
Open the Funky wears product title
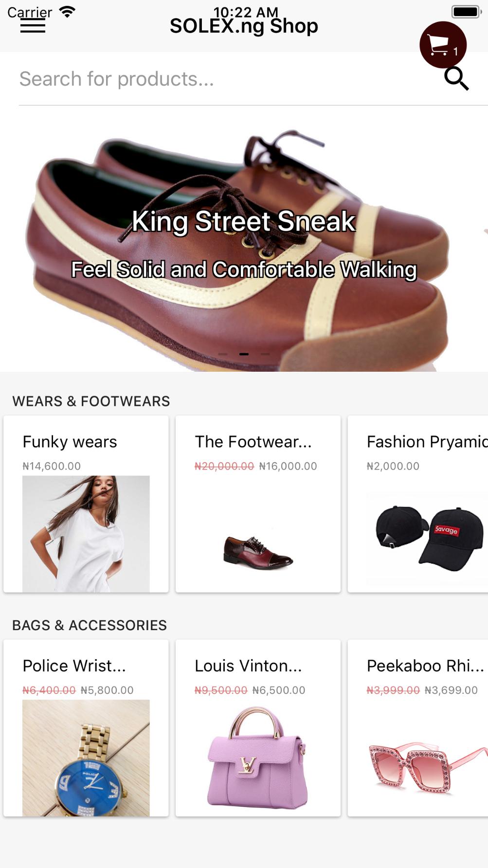[x=70, y=442]
